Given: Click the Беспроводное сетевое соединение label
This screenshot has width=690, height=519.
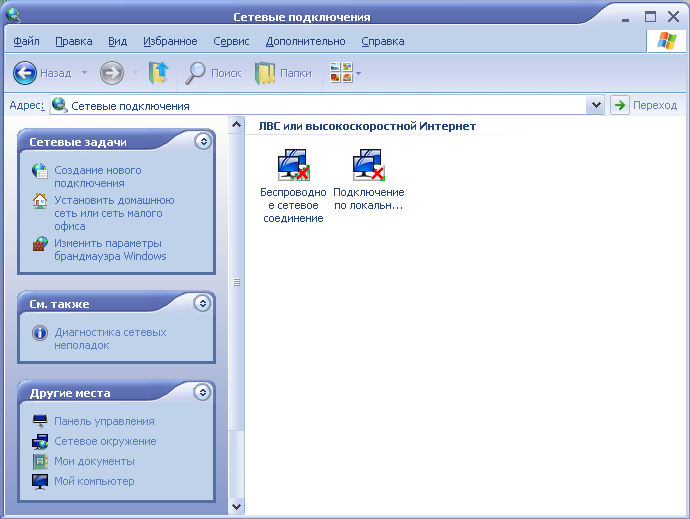Looking at the screenshot, I should pos(294,205).
